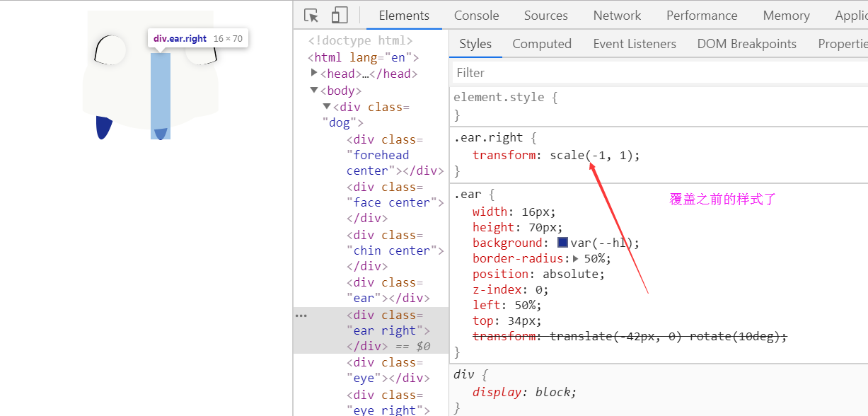This screenshot has width=868, height=416.
Task: Click the html lang en node
Action: pyautogui.click(x=363, y=57)
